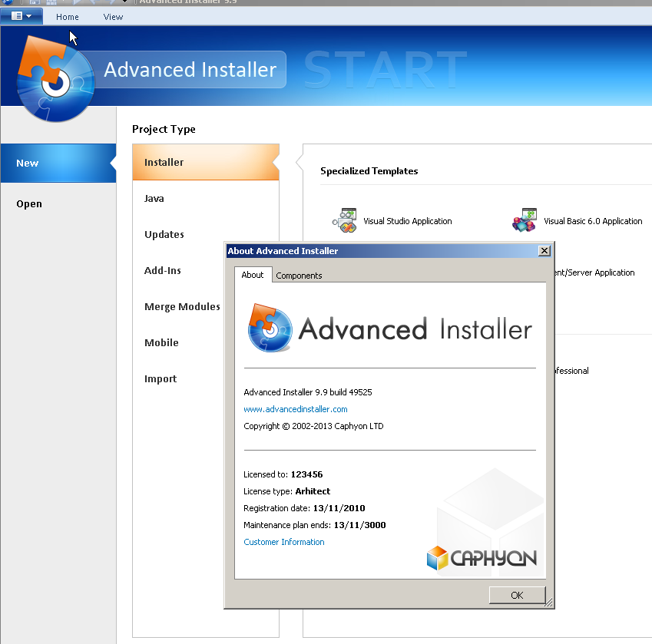Click the Advanced Installer disc logo in the About dialog
652x644 pixels.
[270, 328]
